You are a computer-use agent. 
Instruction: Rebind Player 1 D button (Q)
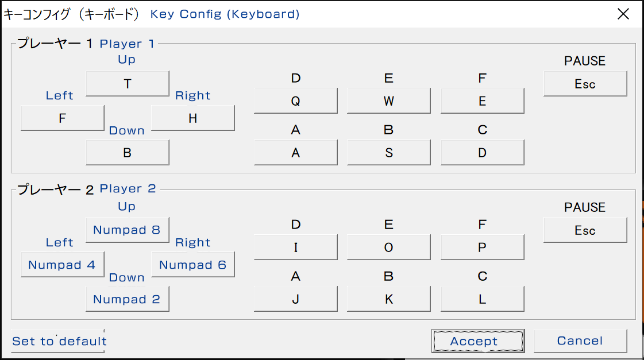coord(295,101)
